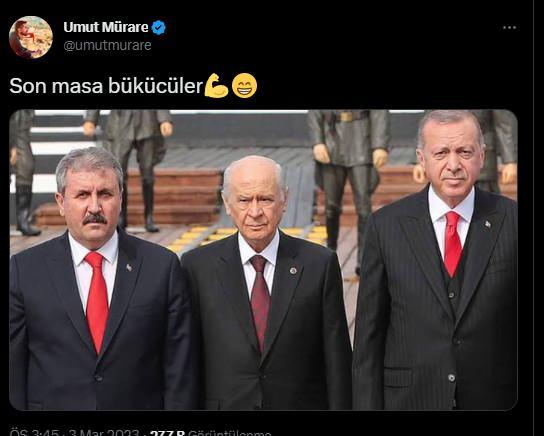Open the Umut Mürare display name link

tap(106, 27)
